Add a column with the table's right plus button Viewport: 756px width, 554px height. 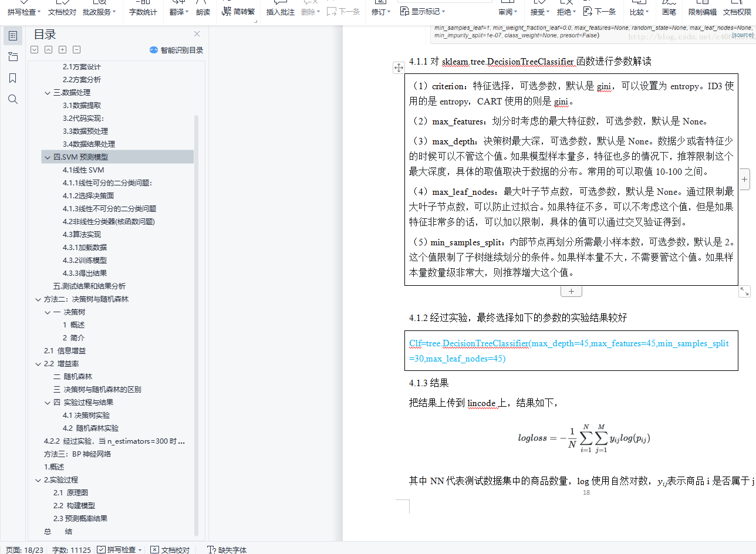point(744,180)
